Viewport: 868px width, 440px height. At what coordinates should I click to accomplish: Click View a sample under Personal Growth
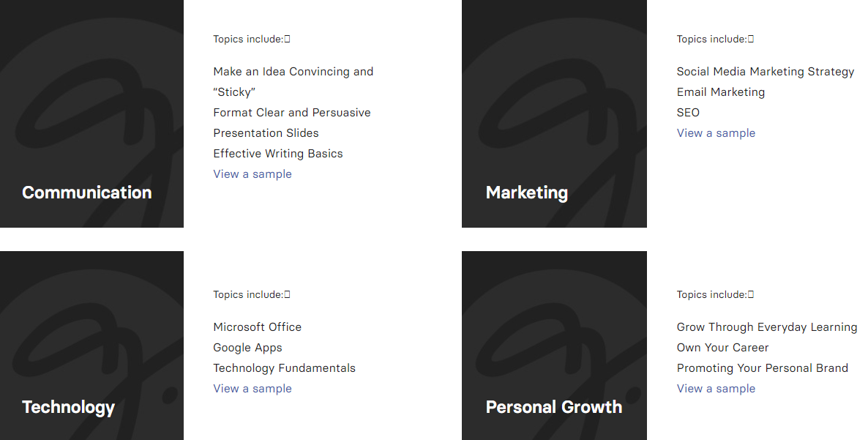coord(716,389)
